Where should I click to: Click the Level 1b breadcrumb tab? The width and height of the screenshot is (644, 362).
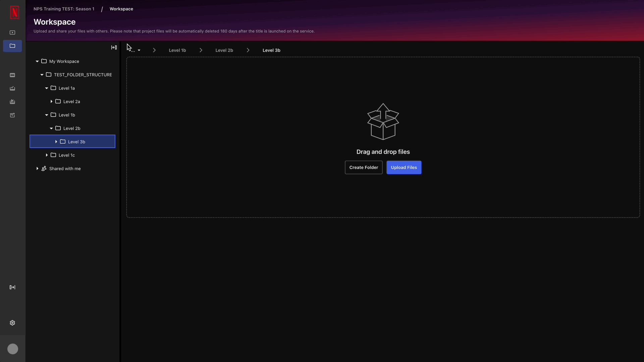click(177, 50)
